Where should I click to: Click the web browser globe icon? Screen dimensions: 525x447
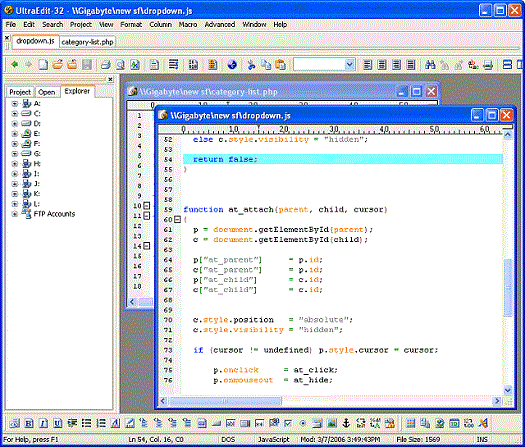point(232,65)
